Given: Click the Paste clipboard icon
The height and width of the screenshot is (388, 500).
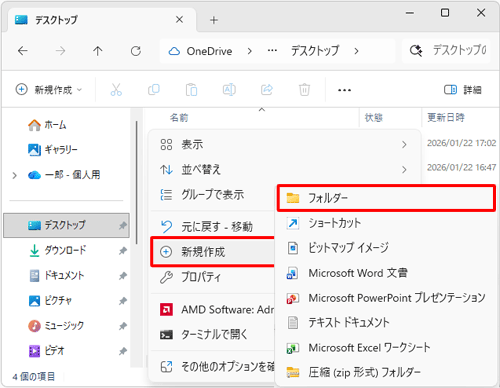Looking at the screenshot, I should [x=191, y=90].
